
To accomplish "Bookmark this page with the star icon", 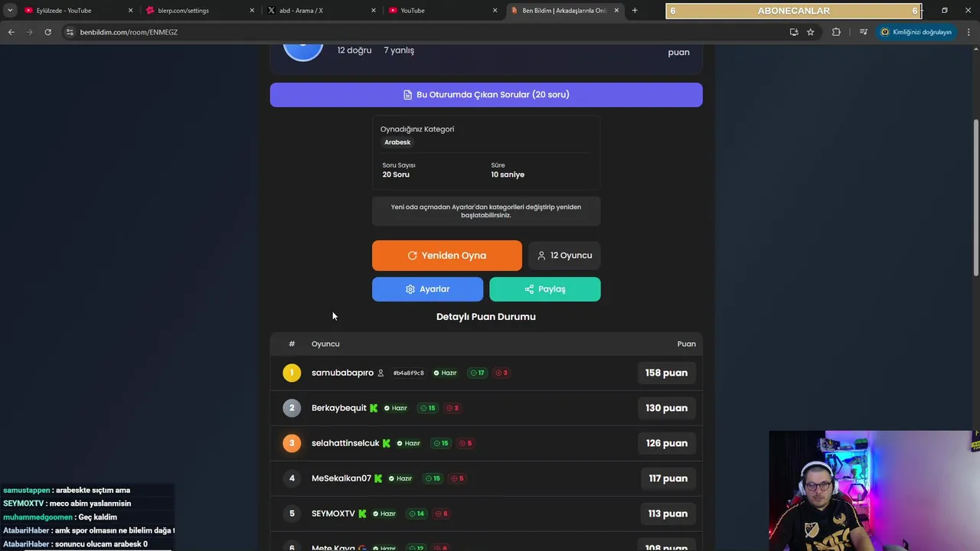I will [811, 32].
